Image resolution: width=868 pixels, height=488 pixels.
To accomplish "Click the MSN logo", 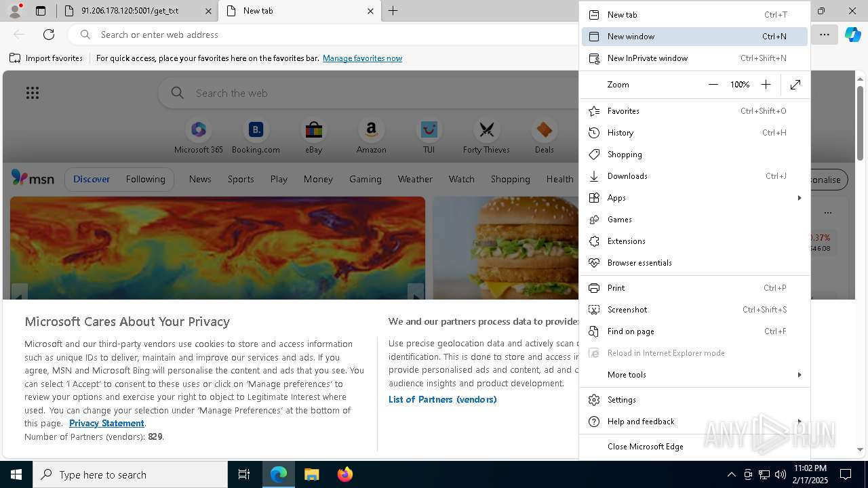I will pos(33,178).
